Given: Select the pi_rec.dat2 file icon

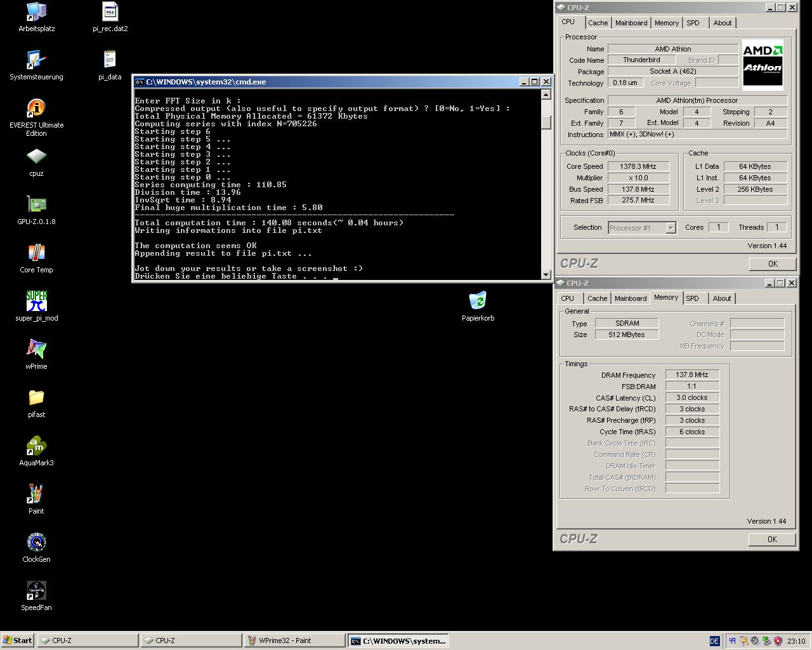Looking at the screenshot, I should [x=110, y=17].
